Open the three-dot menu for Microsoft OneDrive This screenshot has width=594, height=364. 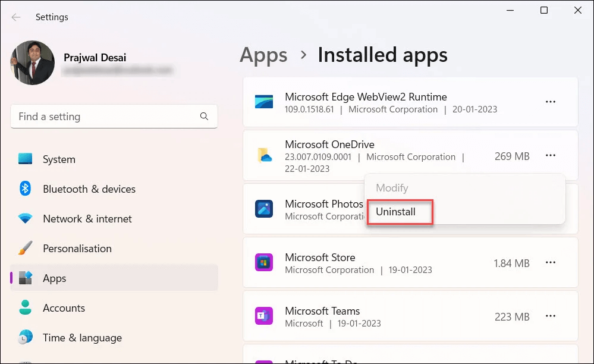point(551,156)
